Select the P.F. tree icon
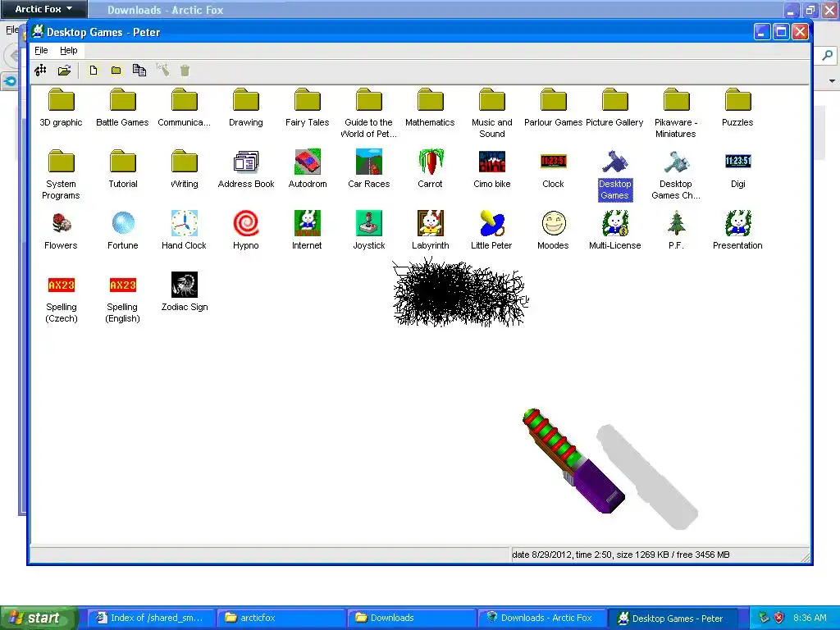Screen dimensions: 840x630 pos(676,223)
